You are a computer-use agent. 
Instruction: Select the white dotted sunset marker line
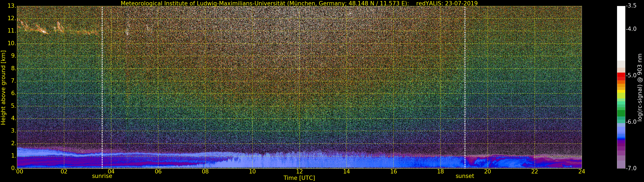tap(465, 87)
